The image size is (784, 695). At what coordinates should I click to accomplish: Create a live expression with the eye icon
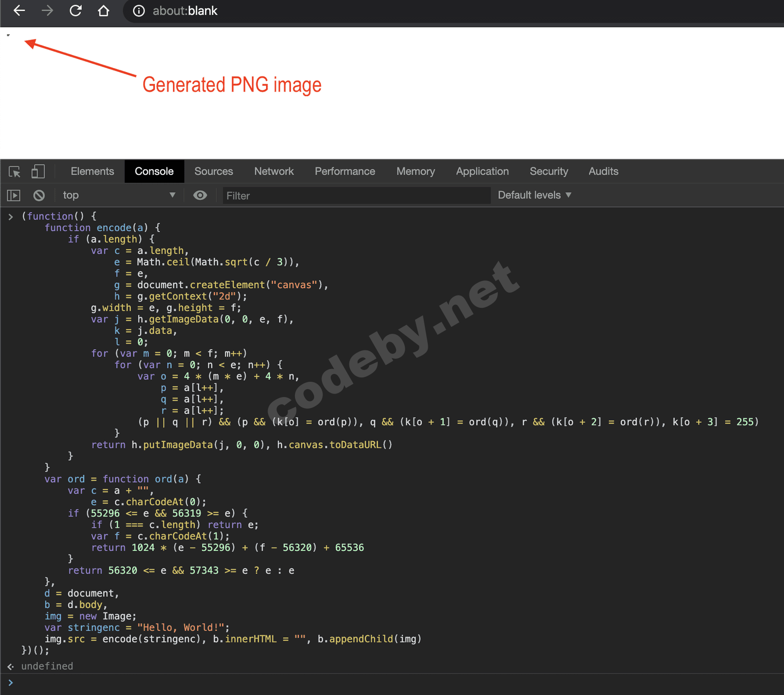click(x=200, y=195)
